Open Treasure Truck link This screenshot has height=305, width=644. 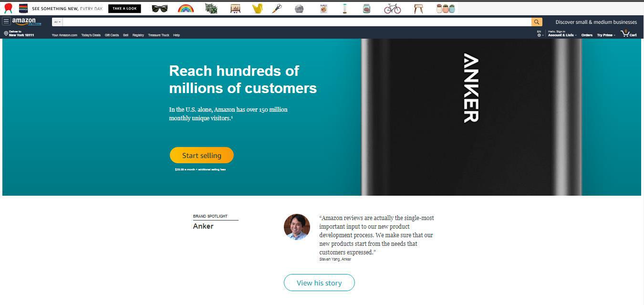[x=158, y=35]
